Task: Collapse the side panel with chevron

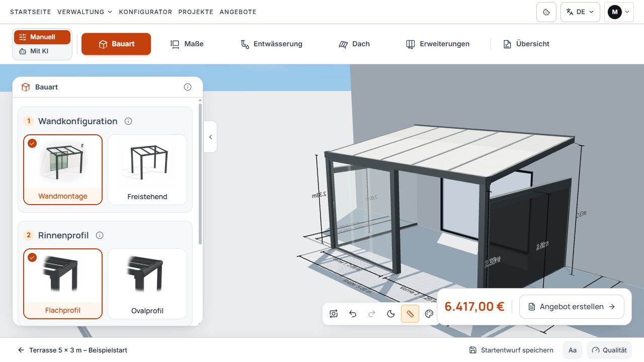Action: click(x=210, y=137)
